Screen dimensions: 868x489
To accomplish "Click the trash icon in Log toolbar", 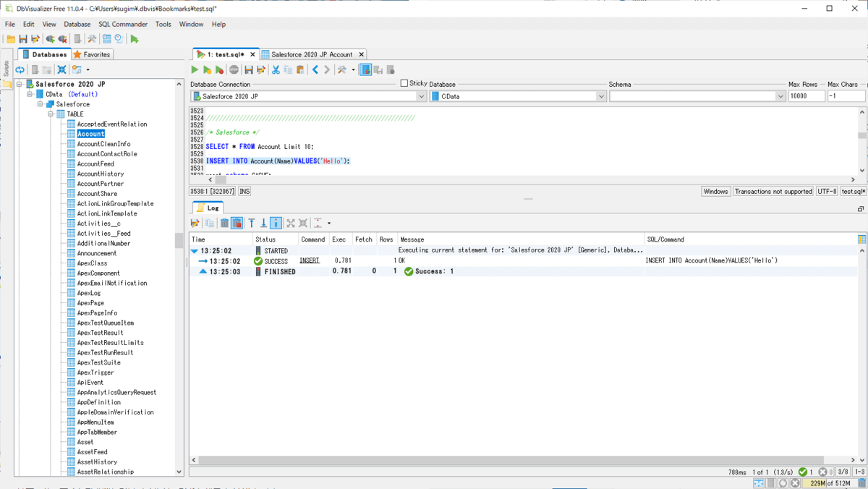I will pyautogui.click(x=224, y=224).
